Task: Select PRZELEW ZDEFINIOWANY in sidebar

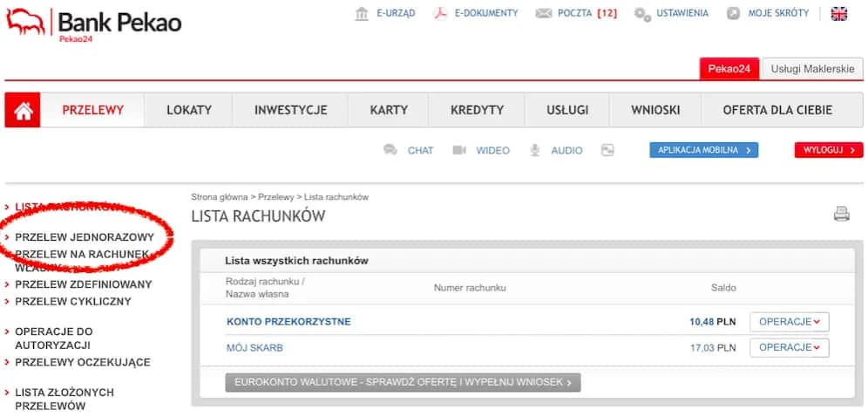Action: click(83, 284)
